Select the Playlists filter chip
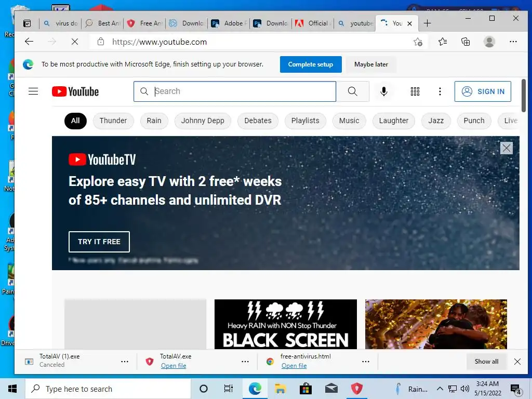Viewport: 532px width, 399px height. (x=305, y=121)
